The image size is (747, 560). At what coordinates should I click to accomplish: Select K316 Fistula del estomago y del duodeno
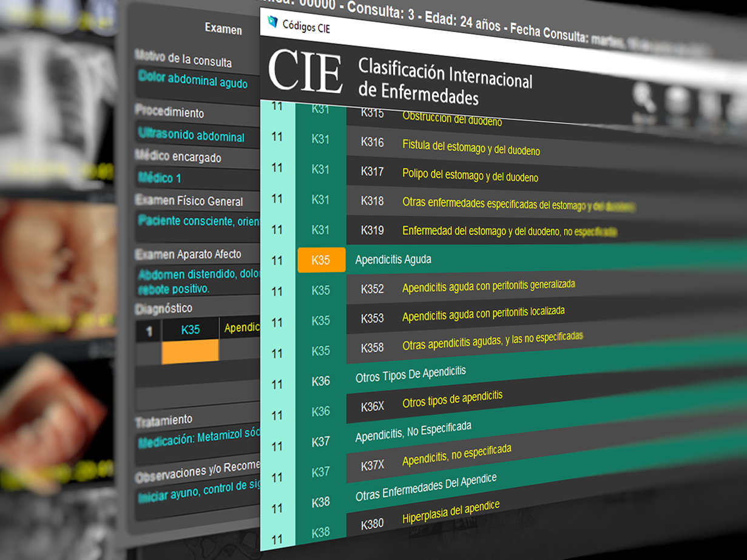[470, 147]
